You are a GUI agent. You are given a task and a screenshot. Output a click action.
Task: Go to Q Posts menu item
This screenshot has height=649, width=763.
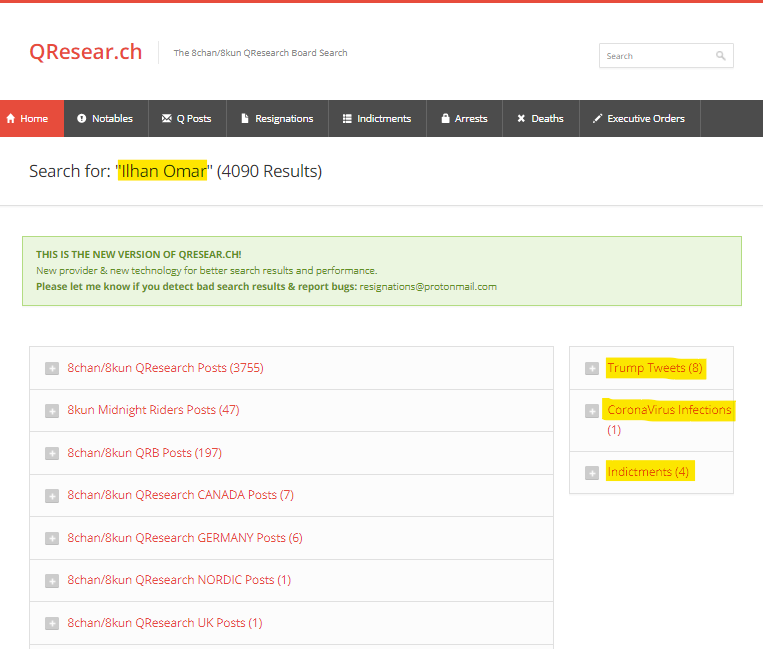click(187, 118)
